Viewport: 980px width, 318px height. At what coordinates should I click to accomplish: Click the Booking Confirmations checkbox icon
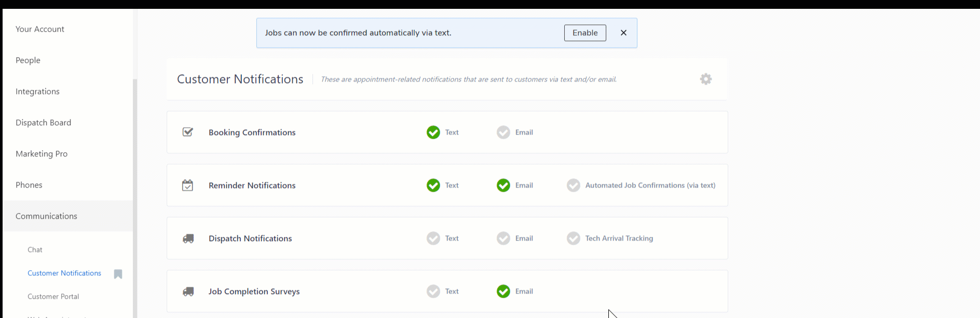(x=188, y=132)
